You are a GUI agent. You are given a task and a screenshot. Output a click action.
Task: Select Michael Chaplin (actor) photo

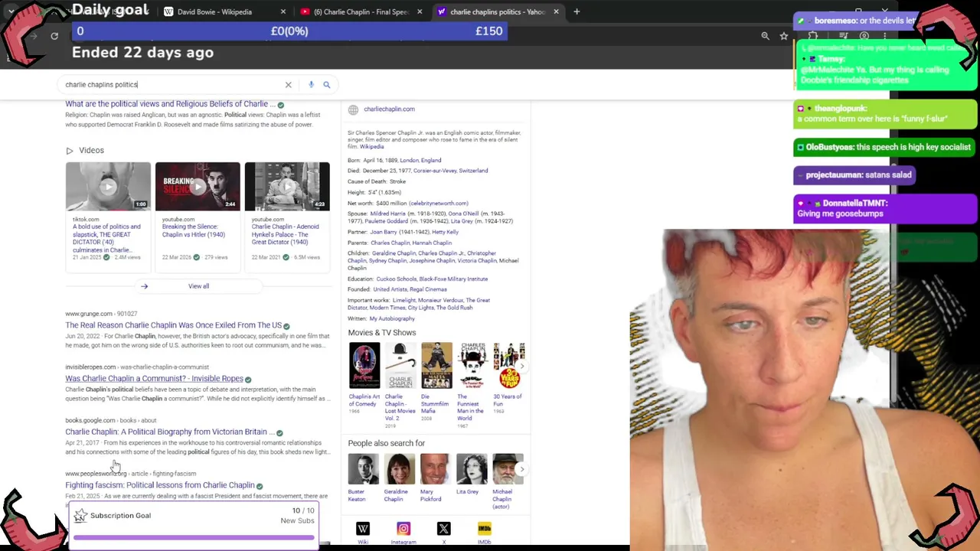(508, 469)
